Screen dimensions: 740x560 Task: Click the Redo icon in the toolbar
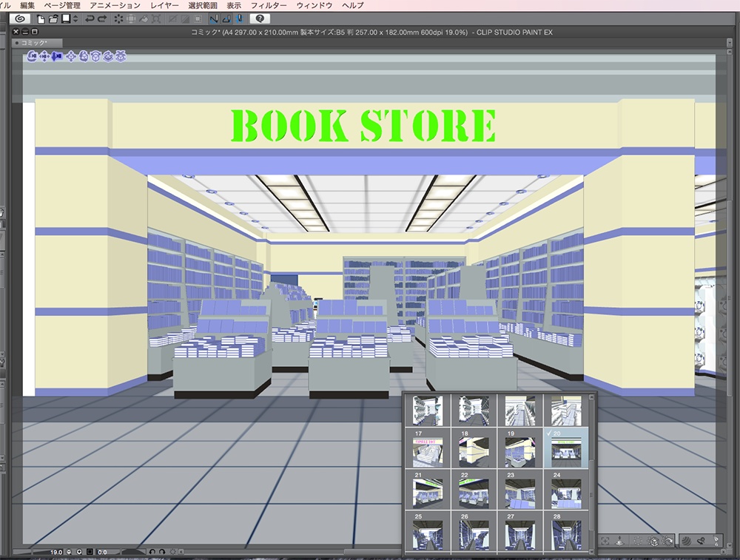(101, 19)
